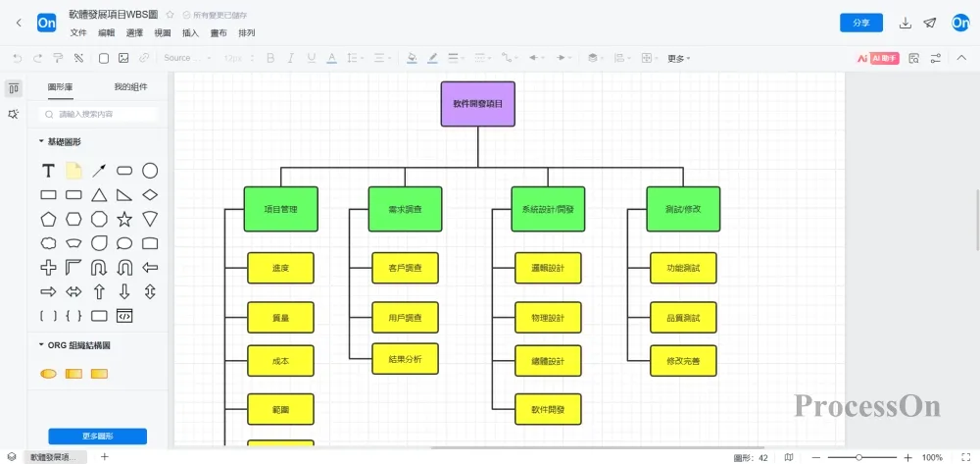
Task: Click the download icon in top bar
Action: [906, 23]
